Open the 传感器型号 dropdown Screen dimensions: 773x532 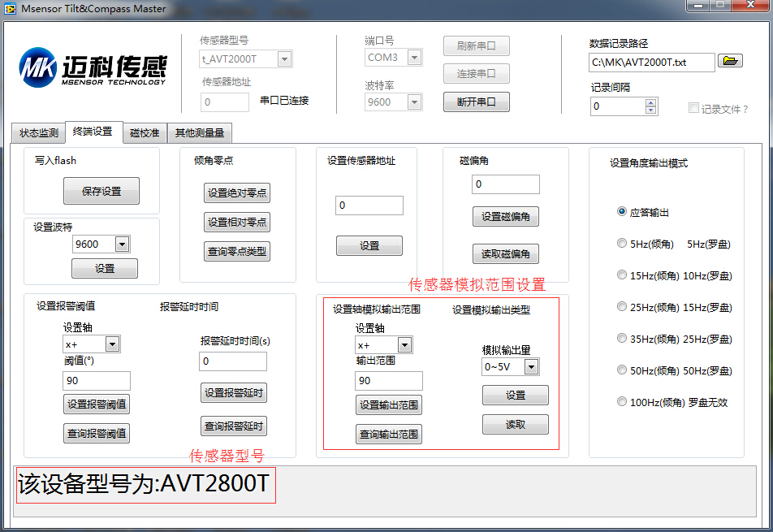284,59
